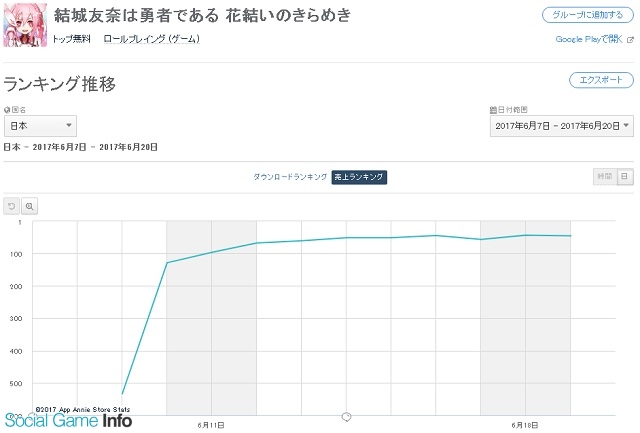Toggle the daily '日' granularity button
Screen dimensions: 640x433
[x=625, y=176]
